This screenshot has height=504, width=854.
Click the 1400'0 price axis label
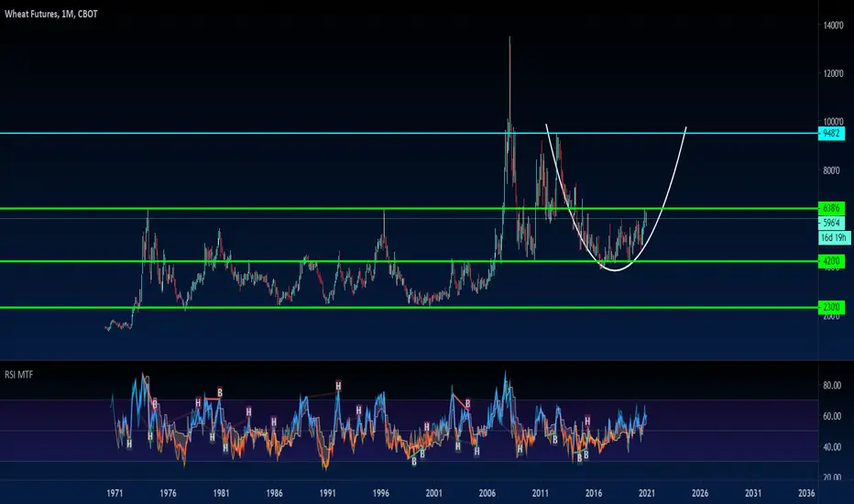click(x=834, y=25)
